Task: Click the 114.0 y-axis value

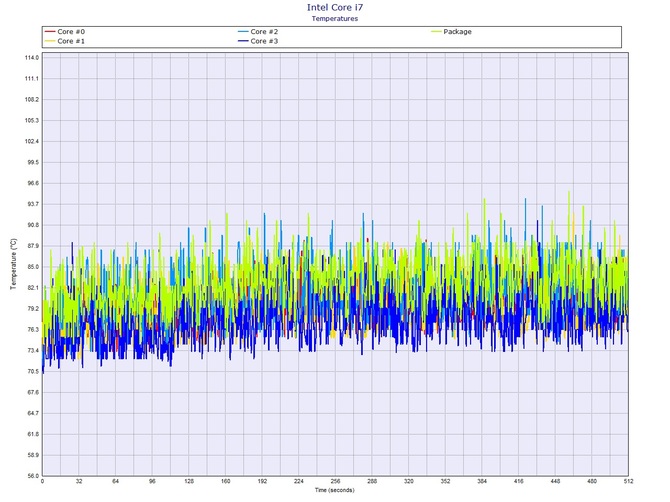Action: point(32,58)
